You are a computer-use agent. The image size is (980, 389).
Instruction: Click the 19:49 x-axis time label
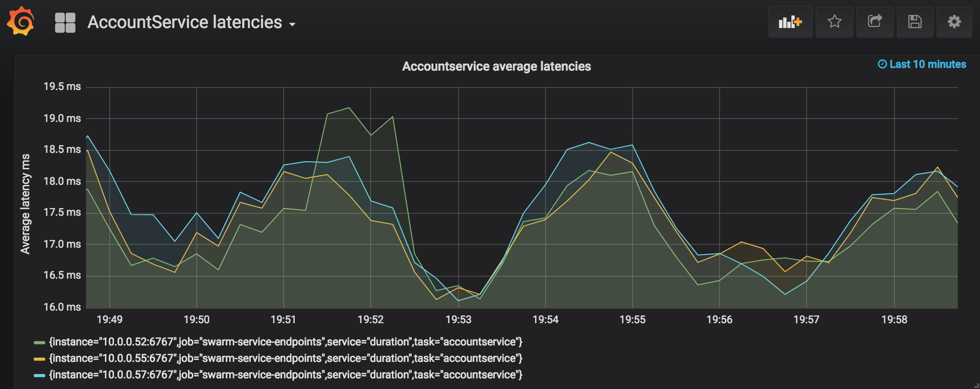point(110,320)
